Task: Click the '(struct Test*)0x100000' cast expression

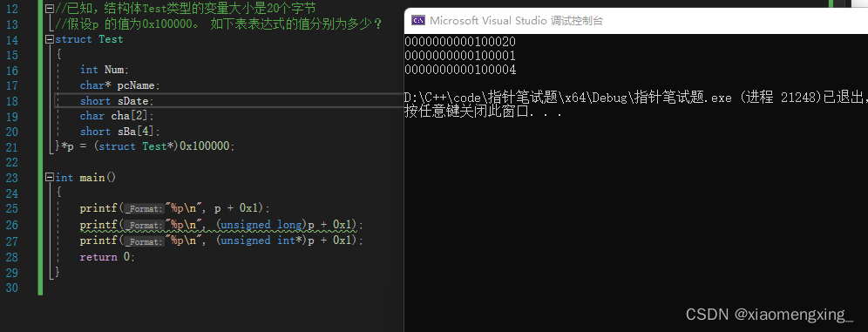Action: [x=161, y=146]
